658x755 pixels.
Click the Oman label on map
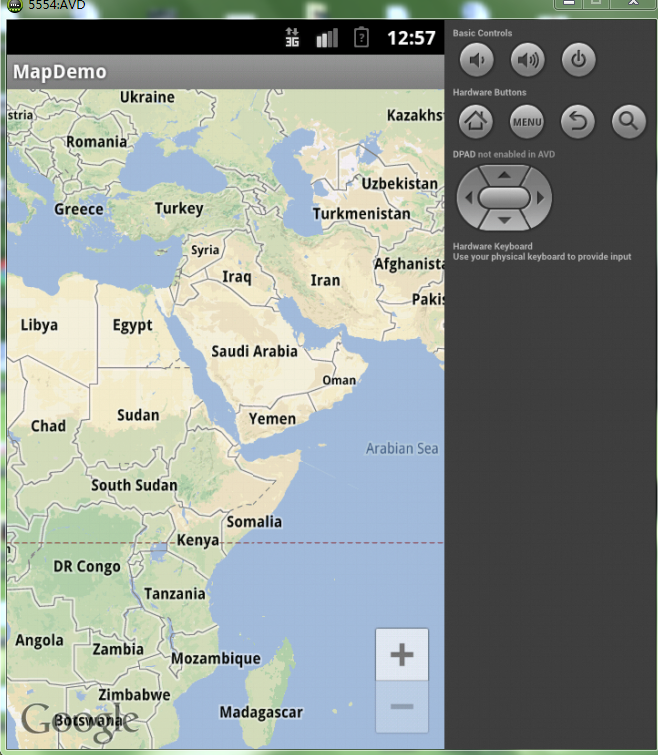(339, 380)
